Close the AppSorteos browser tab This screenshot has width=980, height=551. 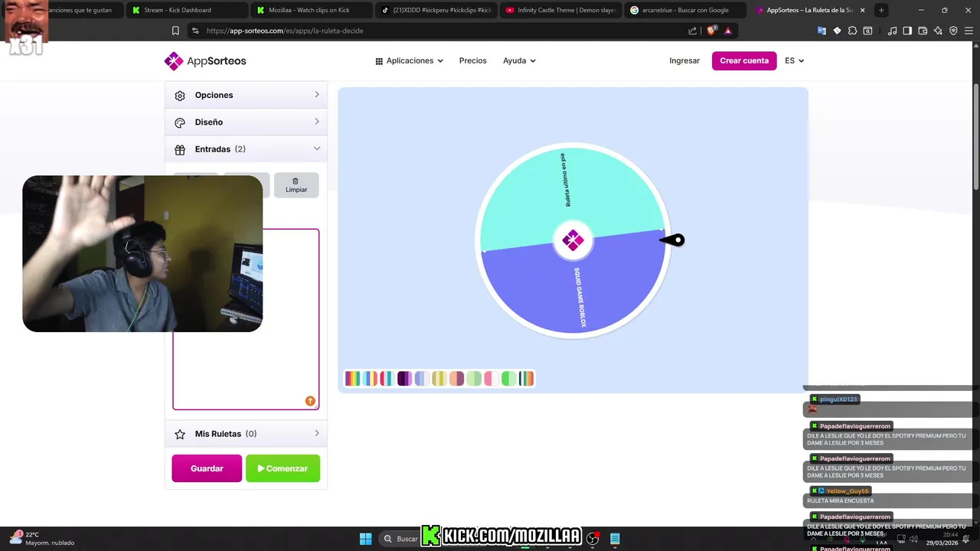(x=863, y=10)
